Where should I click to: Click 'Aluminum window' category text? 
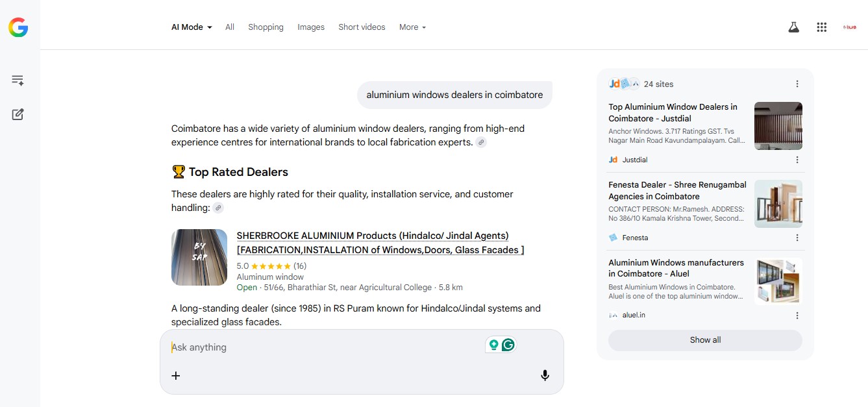[270, 277]
